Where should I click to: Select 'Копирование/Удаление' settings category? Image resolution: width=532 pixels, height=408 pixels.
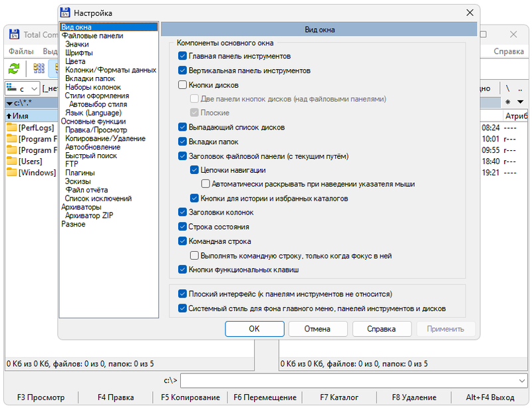click(x=105, y=138)
